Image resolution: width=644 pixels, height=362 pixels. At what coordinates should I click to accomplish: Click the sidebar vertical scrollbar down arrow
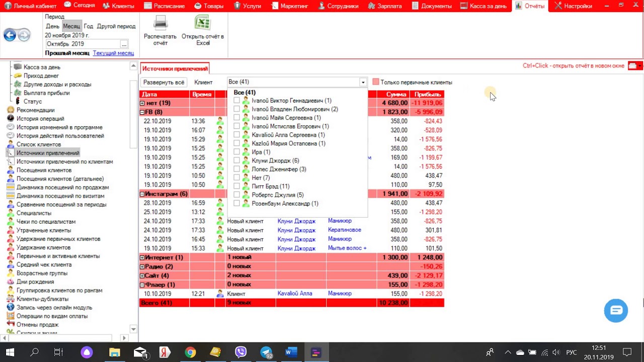click(133, 329)
